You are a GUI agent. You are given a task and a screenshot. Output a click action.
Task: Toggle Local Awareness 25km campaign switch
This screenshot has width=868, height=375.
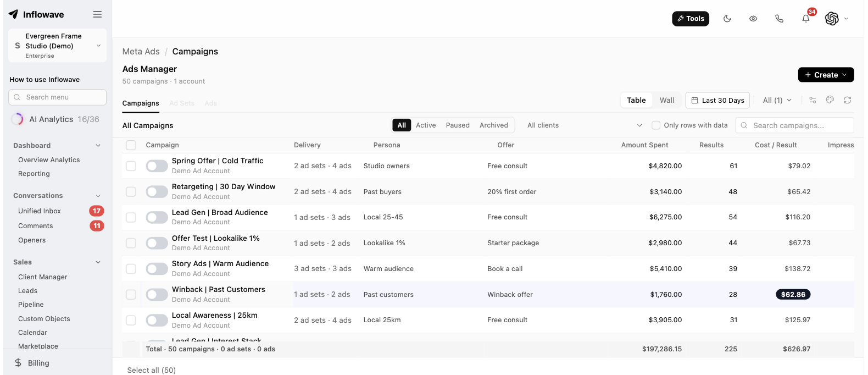157,320
